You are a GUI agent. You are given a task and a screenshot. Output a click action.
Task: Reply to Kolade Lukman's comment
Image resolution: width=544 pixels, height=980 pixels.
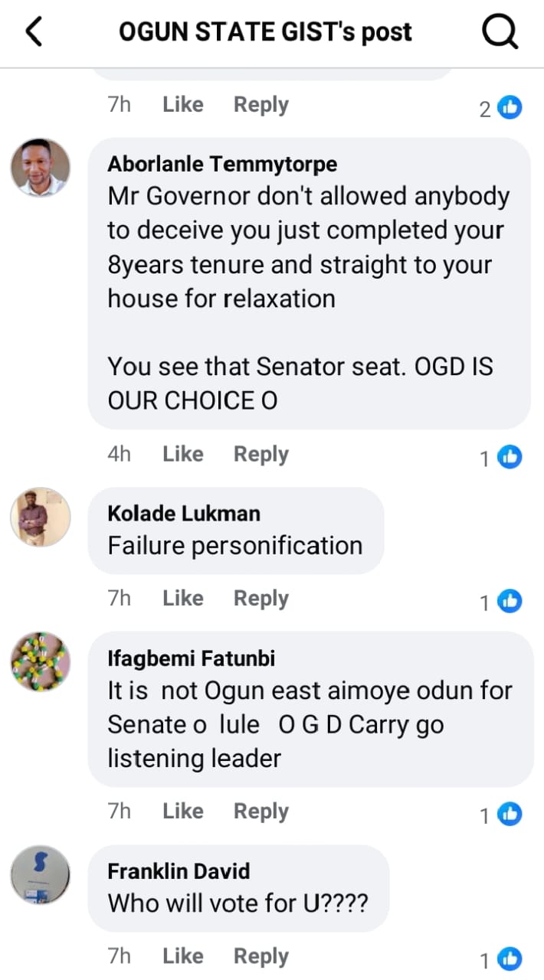(261, 598)
